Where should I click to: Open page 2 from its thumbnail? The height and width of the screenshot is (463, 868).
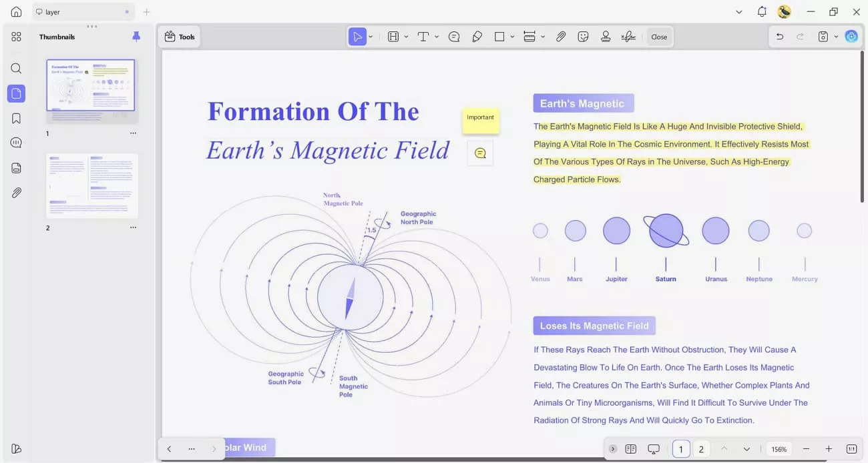tap(91, 185)
